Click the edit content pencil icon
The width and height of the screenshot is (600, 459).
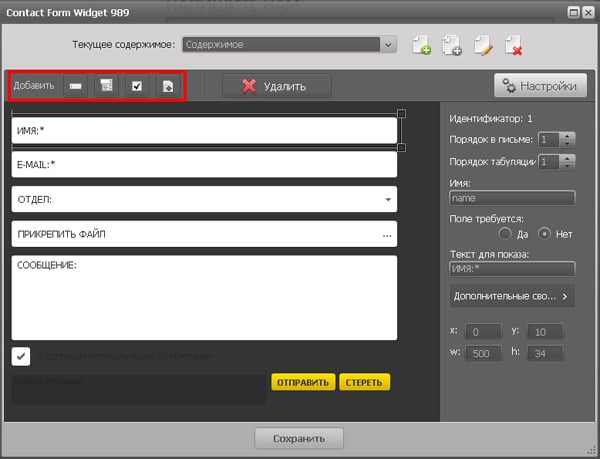(x=482, y=45)
